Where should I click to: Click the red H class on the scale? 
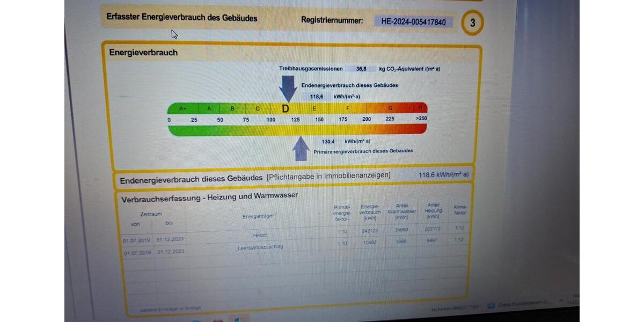pos(420,108)
